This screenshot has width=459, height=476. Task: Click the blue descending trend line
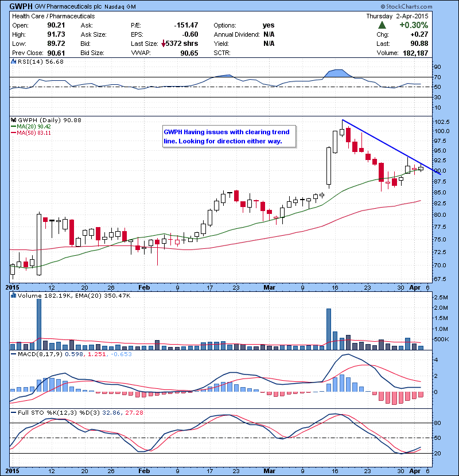point(391,147)
